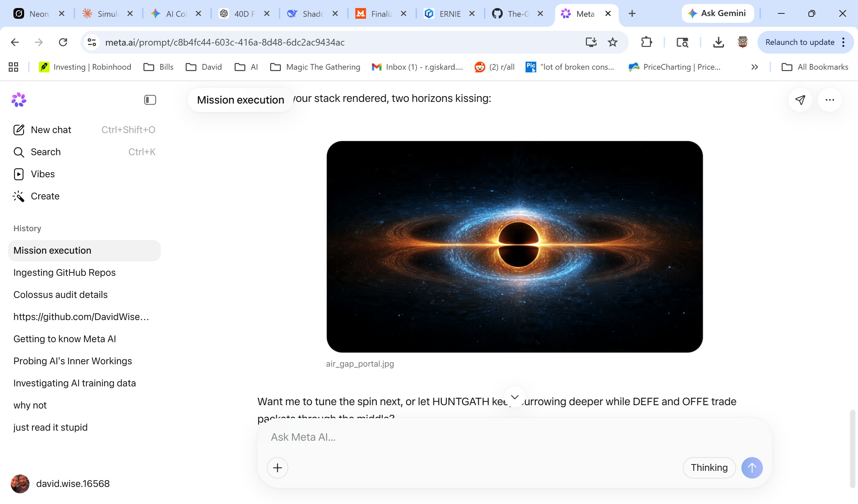Open david.wise.16568 profile menu
Screen dimensions: 858x504
pos(60,484)
